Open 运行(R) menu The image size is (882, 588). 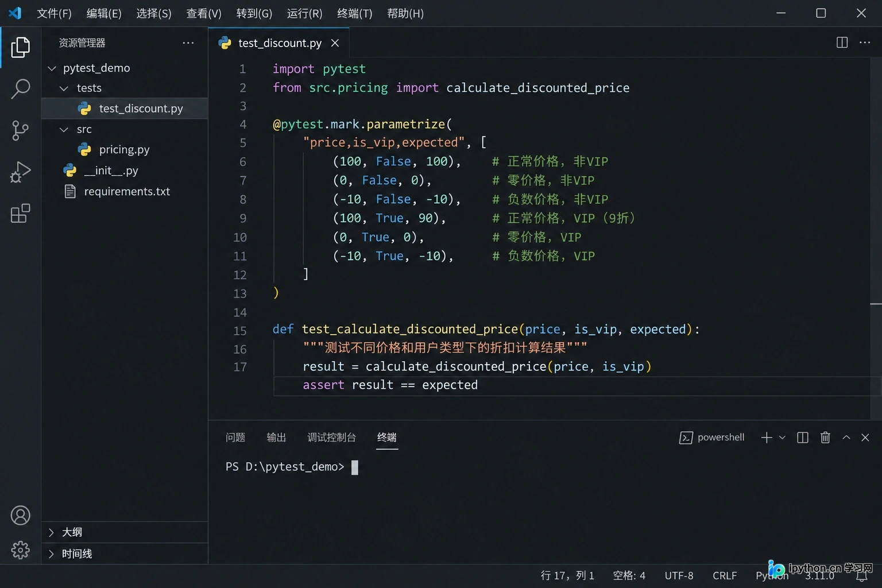pyautogui.click(x=304, y=13)
